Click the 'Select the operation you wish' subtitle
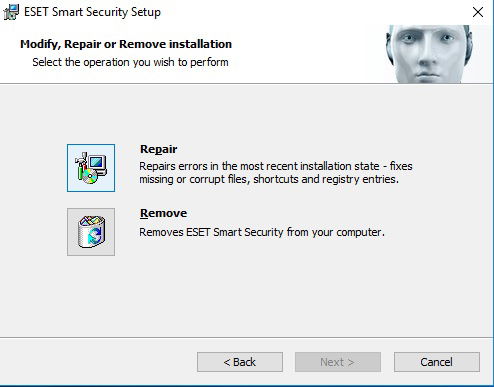Viewport: 494px width, 387px height. (130, 62)
